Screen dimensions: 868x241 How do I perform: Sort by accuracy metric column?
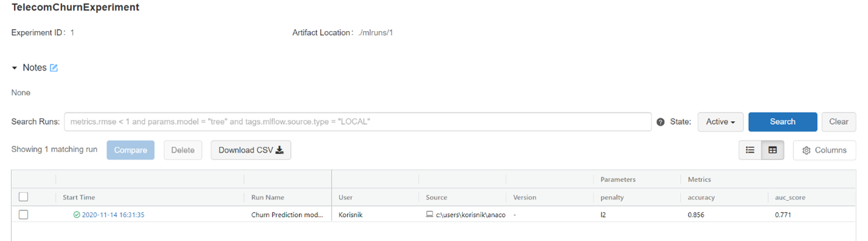(x=701, y=198)
